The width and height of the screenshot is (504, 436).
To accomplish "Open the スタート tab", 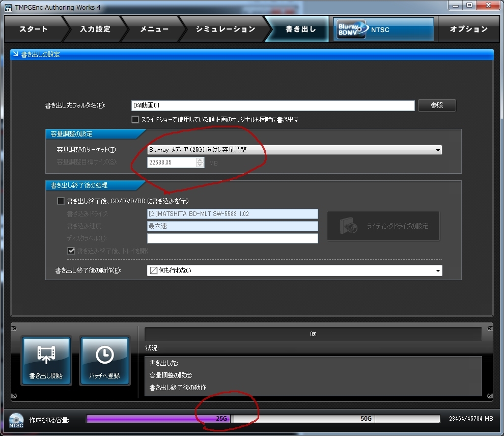I will click(x=34, y=29).
